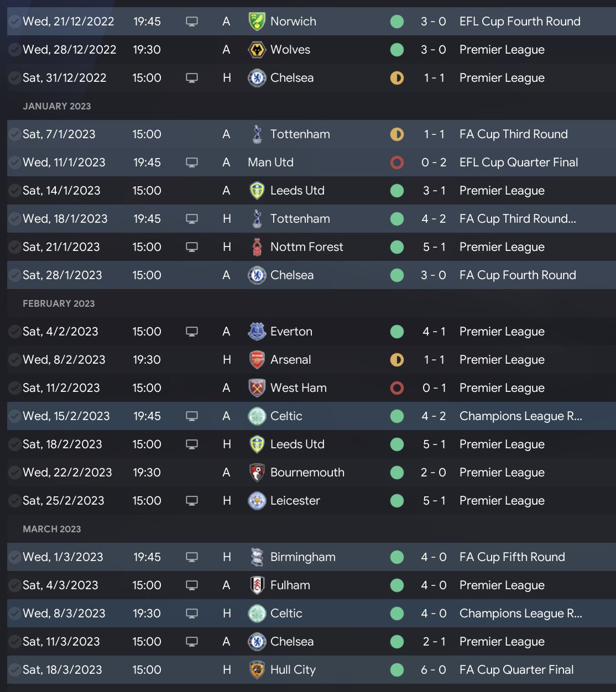Click the Norwich club badge
Screen dimensions: 616x692
pyautogui.click(x=257, y=22)
